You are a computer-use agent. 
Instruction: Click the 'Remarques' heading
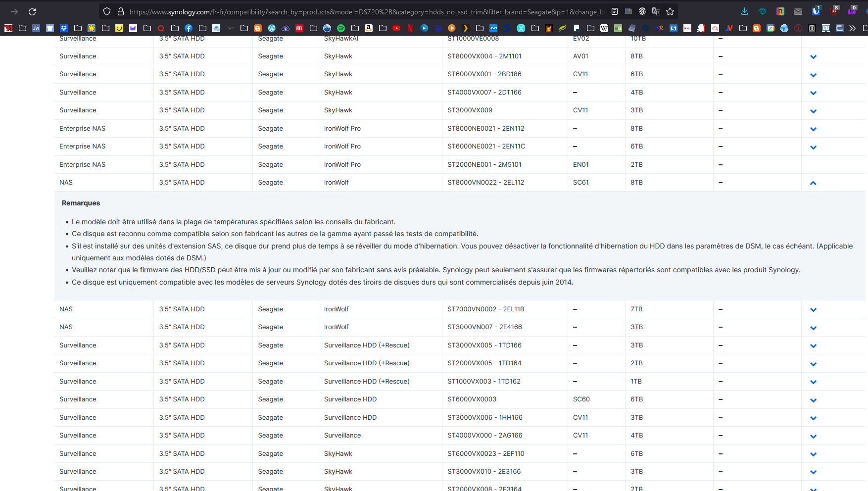[81, 203]
